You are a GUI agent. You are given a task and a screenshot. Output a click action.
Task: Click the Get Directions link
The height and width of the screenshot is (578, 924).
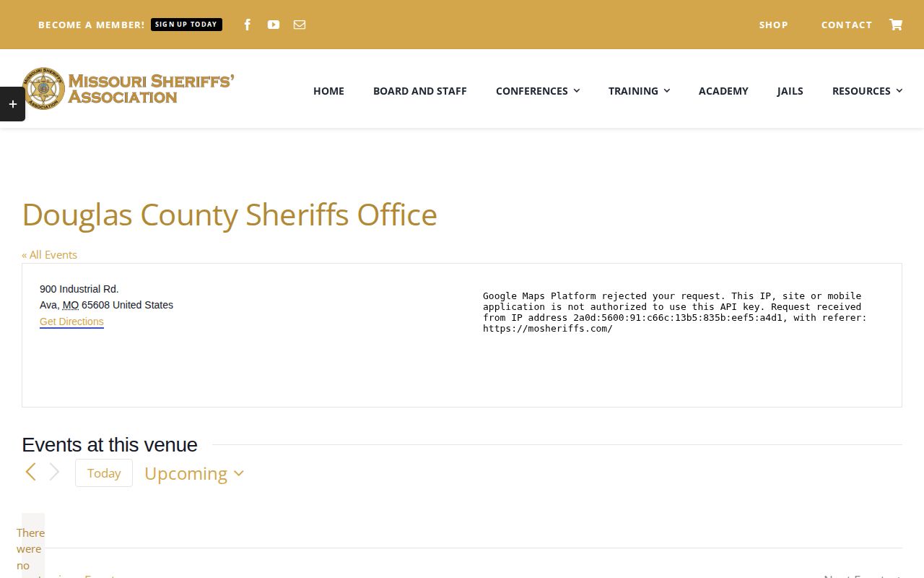tap(71, 322)
